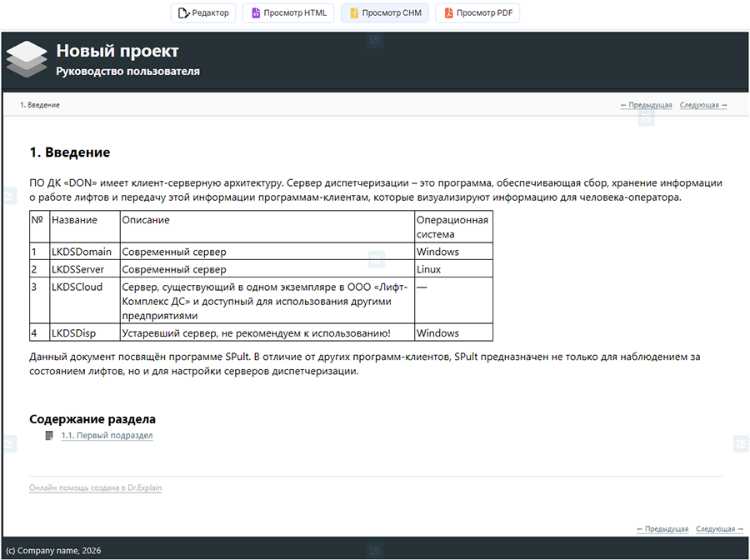This screenshot has height=560, width=750.
Task: Click the edit icon below the top Предыдущая link
Action: (646, 118)
